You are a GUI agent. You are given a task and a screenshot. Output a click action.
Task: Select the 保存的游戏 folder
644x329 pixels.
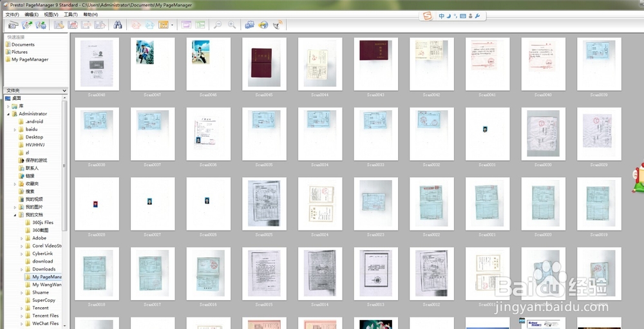(x=32, y=160)
